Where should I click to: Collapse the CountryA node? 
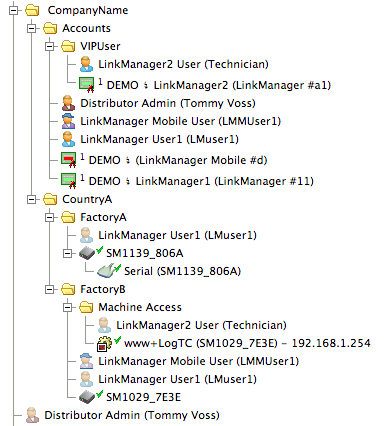[x=32, y=199]
